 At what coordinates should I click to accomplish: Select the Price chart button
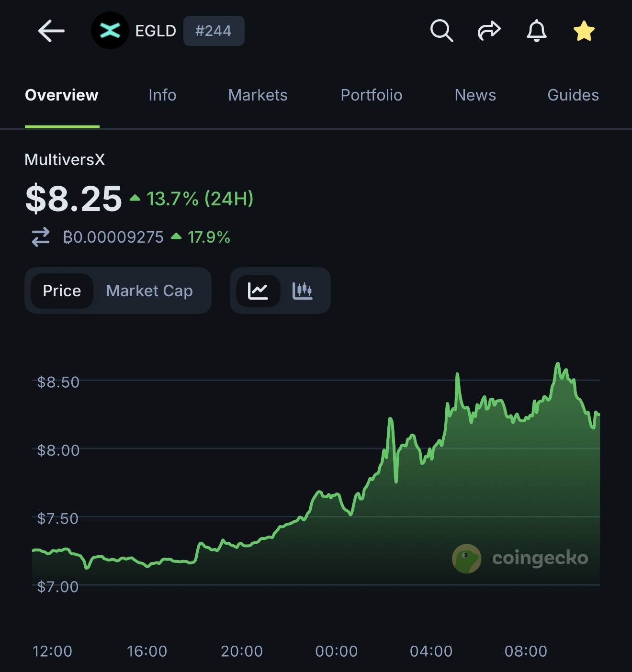(x=62, y=291)
